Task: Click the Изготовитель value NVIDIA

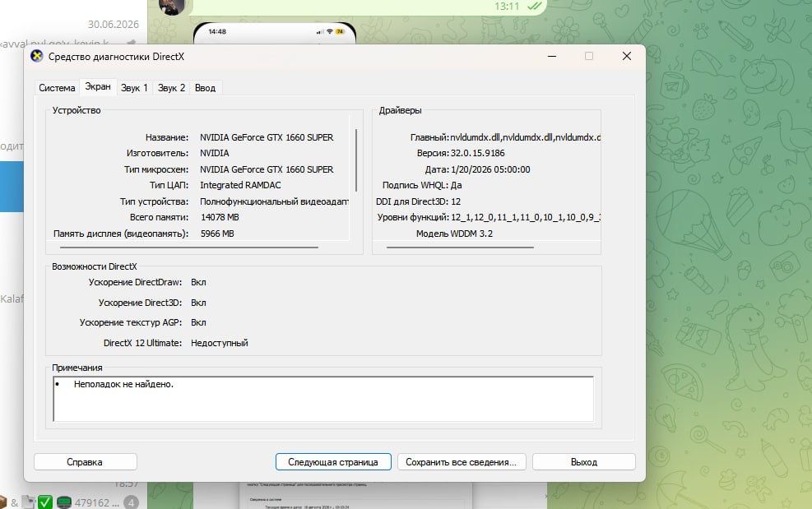Action: coord(215,153)
